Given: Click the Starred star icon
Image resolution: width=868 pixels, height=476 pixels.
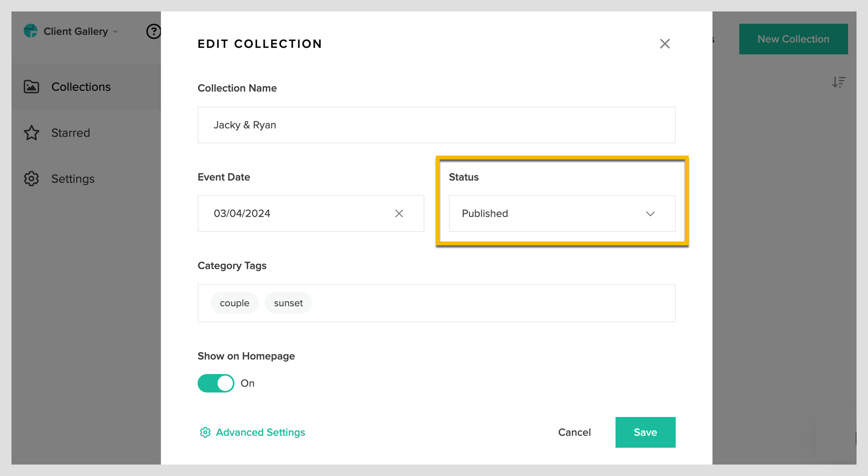Looking at the screenshot, I should (31, 133).
